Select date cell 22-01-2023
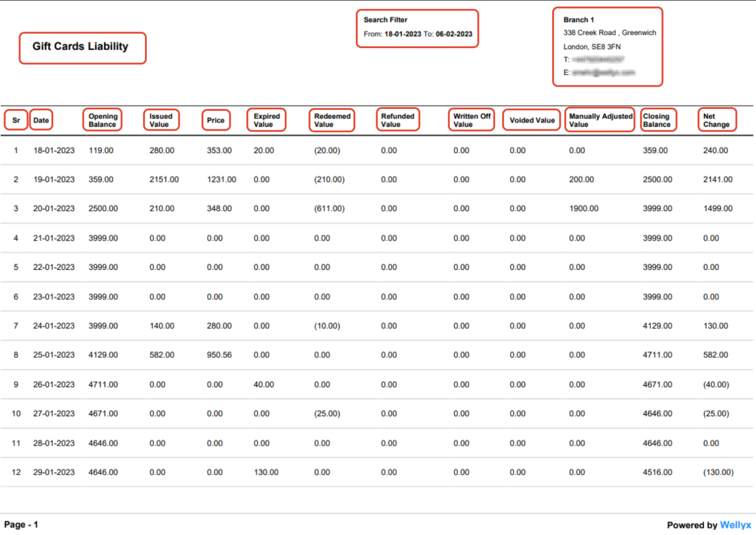The height and width of the screenshot is (535, 756). coord(54,267)
